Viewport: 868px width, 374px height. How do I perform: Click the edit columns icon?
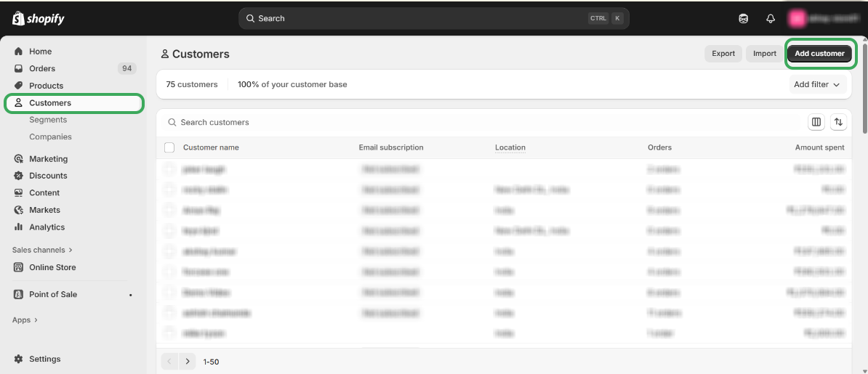click(x=816, y=122)
